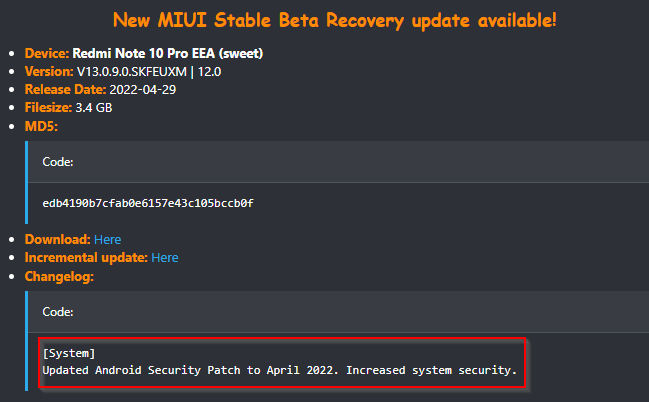Click the Device label text
This screenshot has height=402, width=649.
(47, 53)
